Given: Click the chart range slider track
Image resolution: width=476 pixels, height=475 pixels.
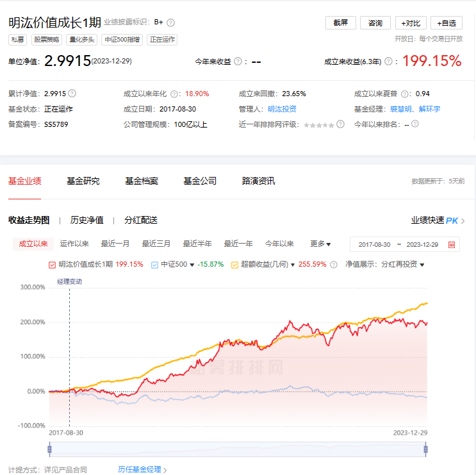Looking at the screenshot, I should pyautogui.click(x=238, y=449).
